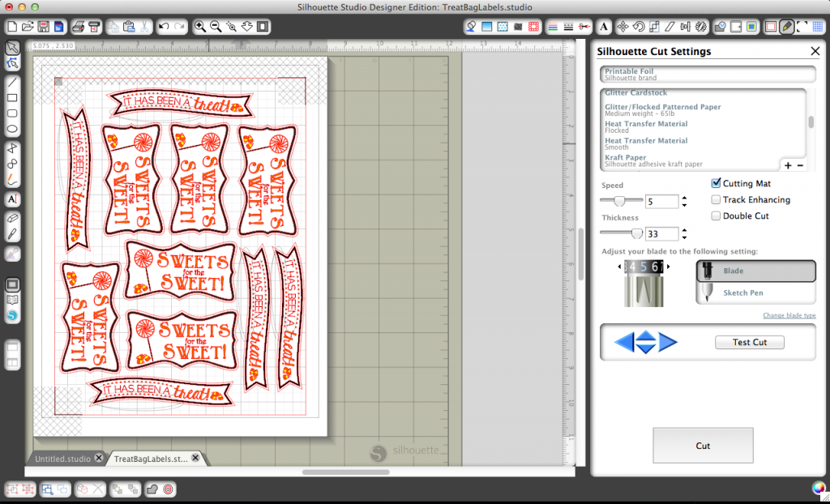This screenshot has height=504, width=830.
Task: Open a file using the Open folder icon
Action: pyautogui.click(x=28, y=27)
